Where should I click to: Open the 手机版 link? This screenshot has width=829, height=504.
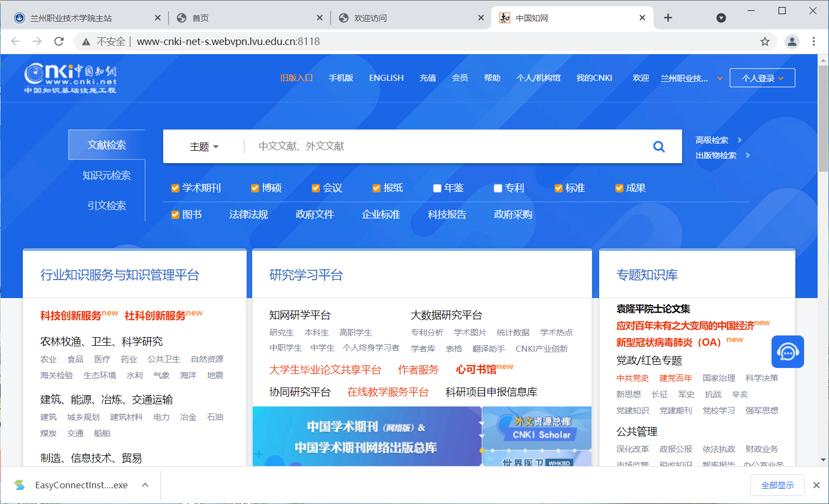pyautogui.click(x=341, y=78)
